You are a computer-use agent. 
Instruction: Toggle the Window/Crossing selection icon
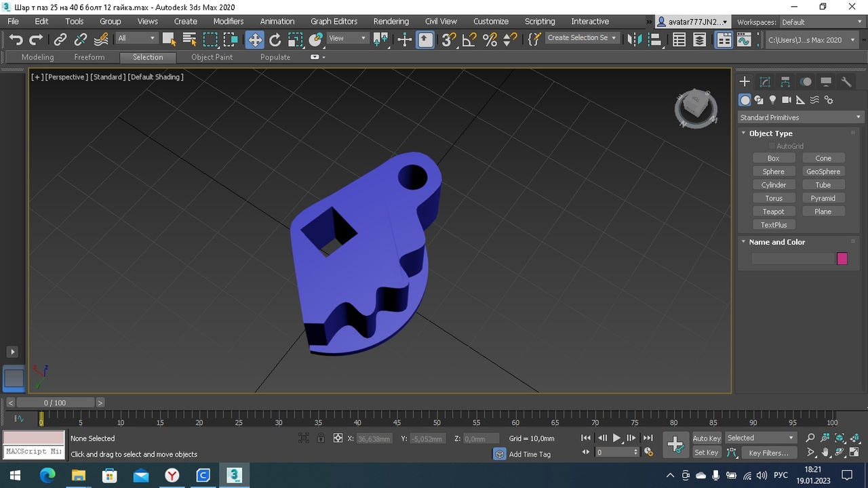[231, 40]
